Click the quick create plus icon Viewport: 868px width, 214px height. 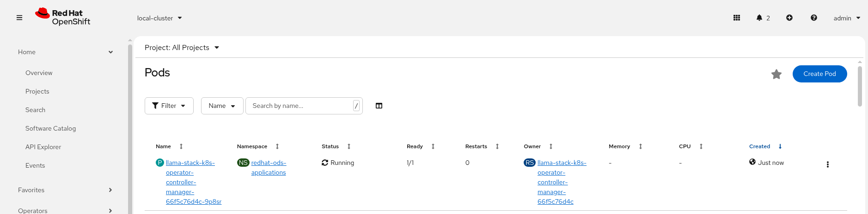[789, 18]
